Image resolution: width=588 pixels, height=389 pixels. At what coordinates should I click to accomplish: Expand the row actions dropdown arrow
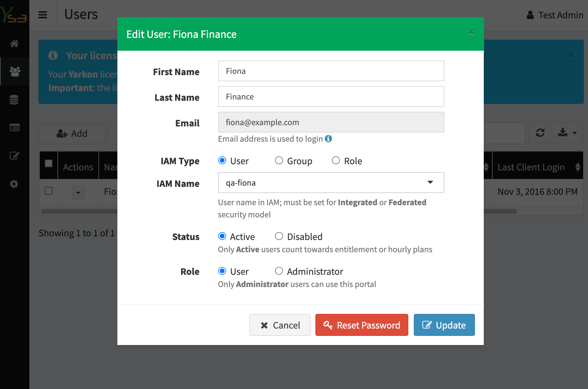click(x=78, y=192)
